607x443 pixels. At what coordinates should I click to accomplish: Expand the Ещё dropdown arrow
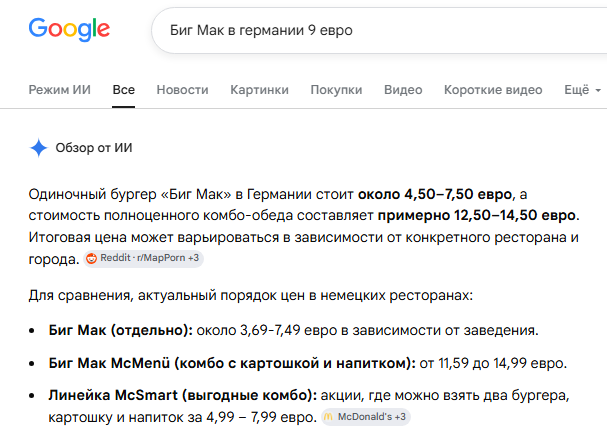[x=598, y=90]
